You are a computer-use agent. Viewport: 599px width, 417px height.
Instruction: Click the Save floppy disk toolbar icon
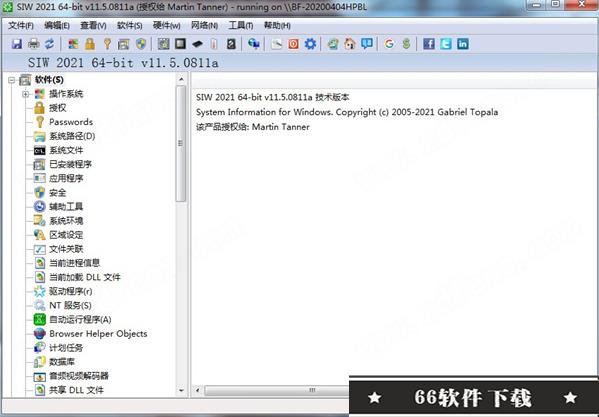click(x=16, y=44)
